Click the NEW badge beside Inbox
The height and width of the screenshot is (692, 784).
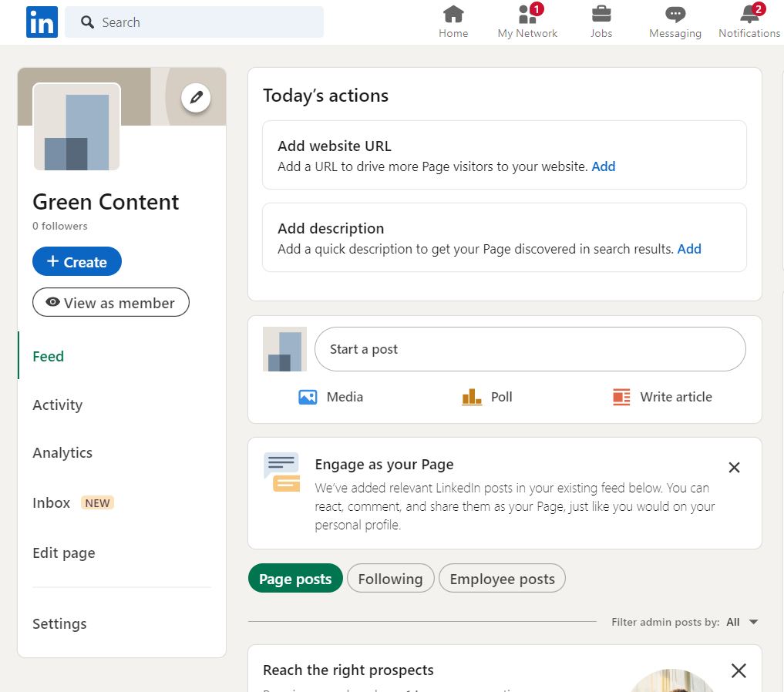(97, 502)
